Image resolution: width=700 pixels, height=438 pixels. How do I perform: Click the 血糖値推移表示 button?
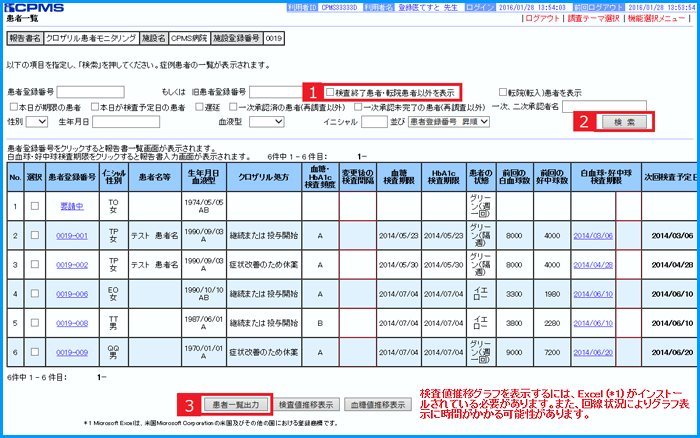(x=378, y=405)
